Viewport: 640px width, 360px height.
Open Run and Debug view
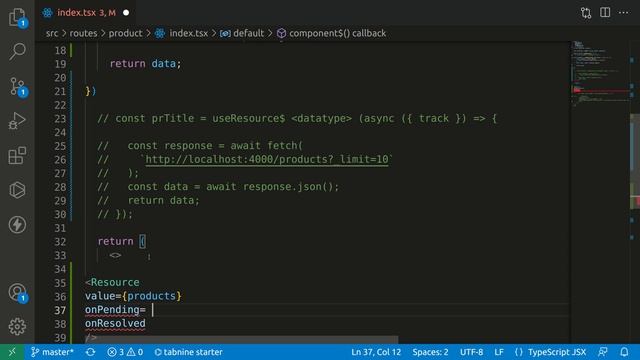(x=17, y=121)
